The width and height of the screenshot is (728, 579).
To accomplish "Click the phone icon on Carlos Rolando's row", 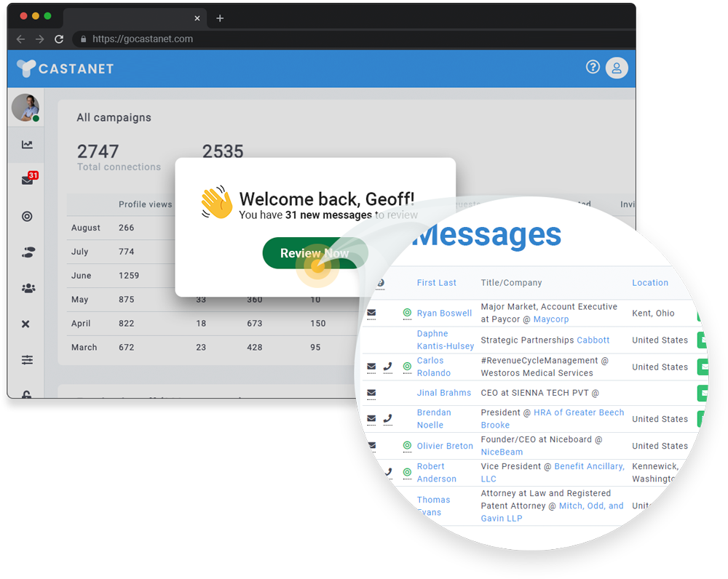I will click(387, 367).
